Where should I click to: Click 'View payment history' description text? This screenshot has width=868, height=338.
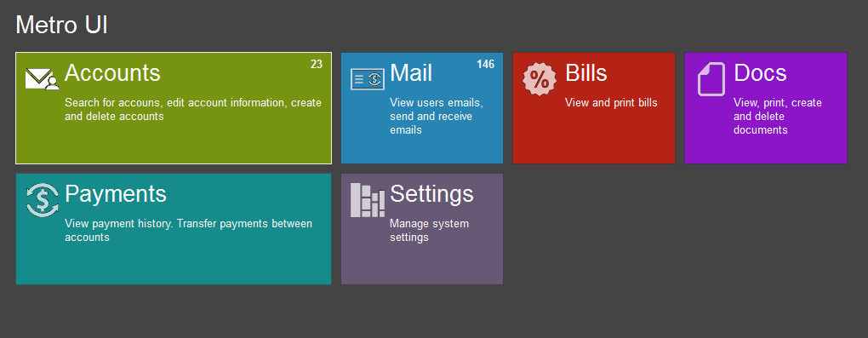tap(188, 231)
